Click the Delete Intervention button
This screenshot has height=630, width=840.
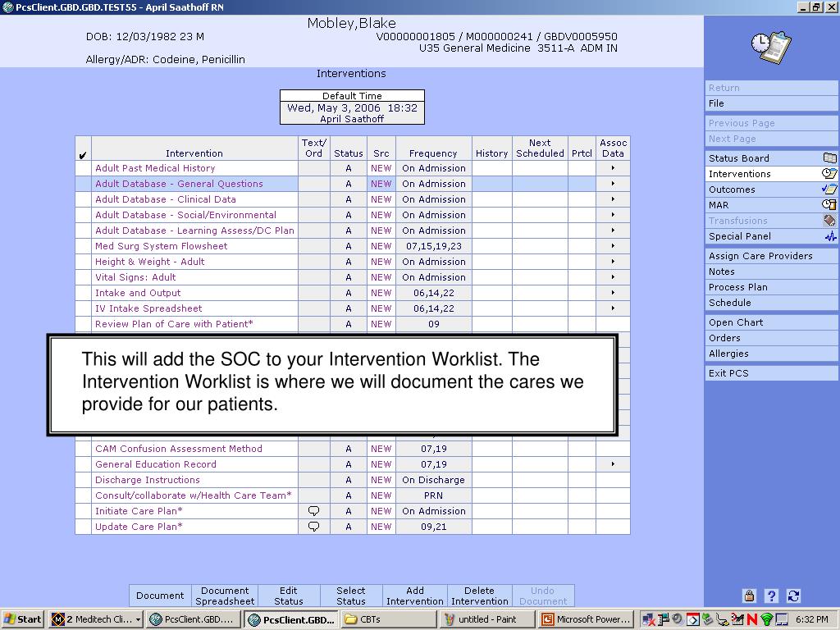click(x=479, y=596)
